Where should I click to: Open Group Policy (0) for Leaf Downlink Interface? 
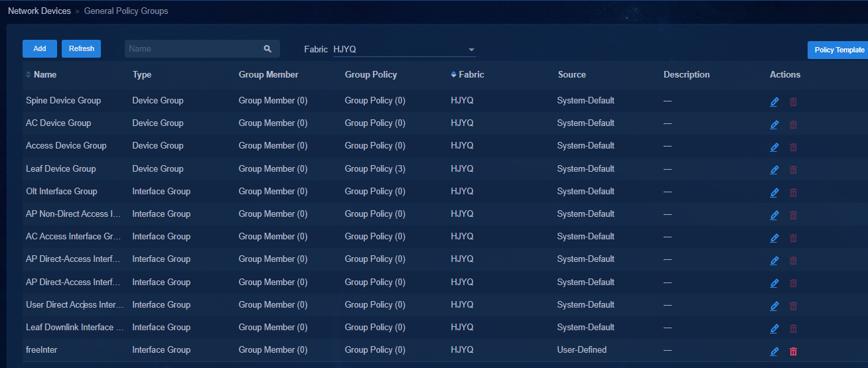(x=375, y=327)
